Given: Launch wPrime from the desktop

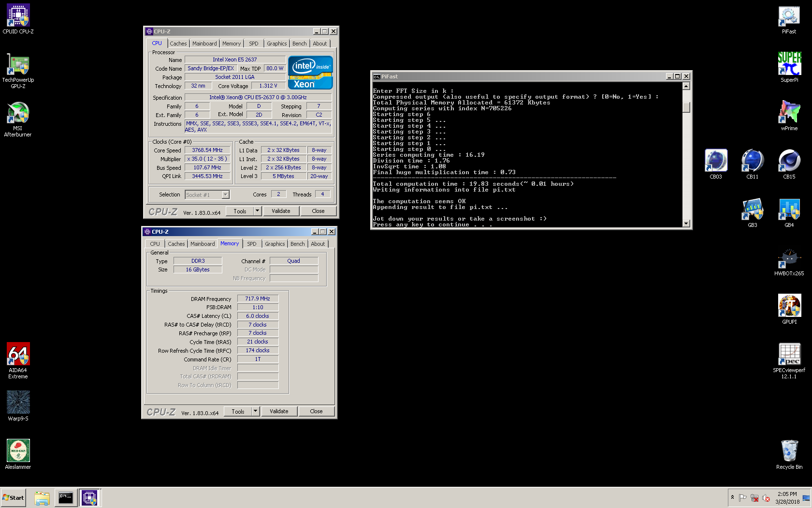Looking at the screenshot, I should pos(789,116).
